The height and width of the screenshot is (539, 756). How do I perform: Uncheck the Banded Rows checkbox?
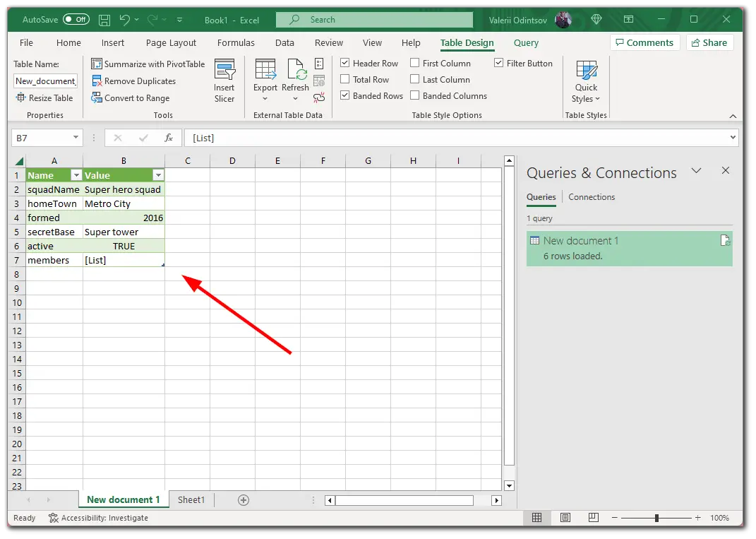344,95
